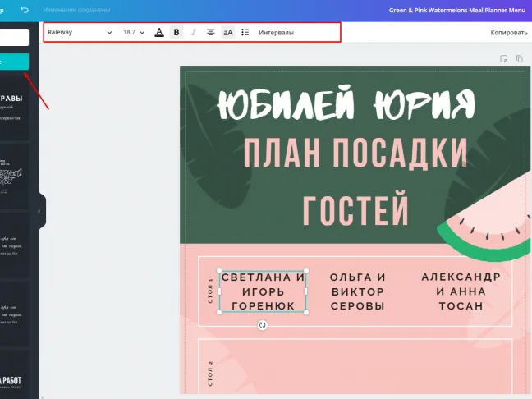Click the teal button in side panel
The image size is (532, 399).
pos(15,62)
